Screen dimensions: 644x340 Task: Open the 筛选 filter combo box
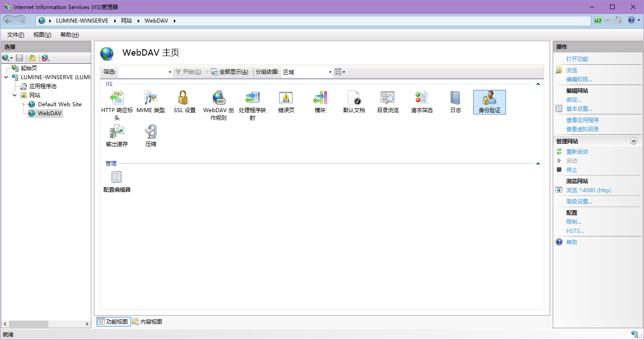tap(145, 72)
